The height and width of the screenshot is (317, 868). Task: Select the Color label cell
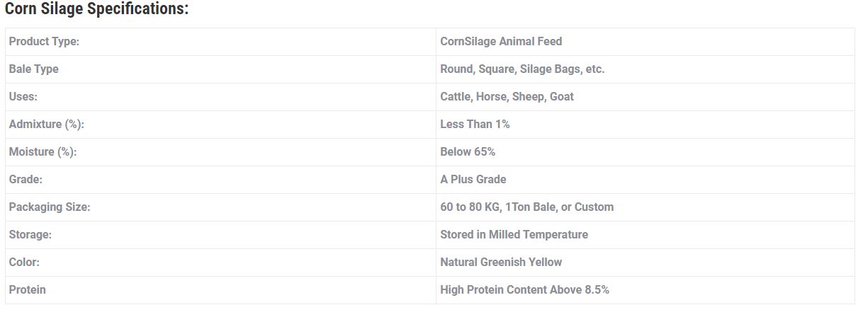[220, 263]
